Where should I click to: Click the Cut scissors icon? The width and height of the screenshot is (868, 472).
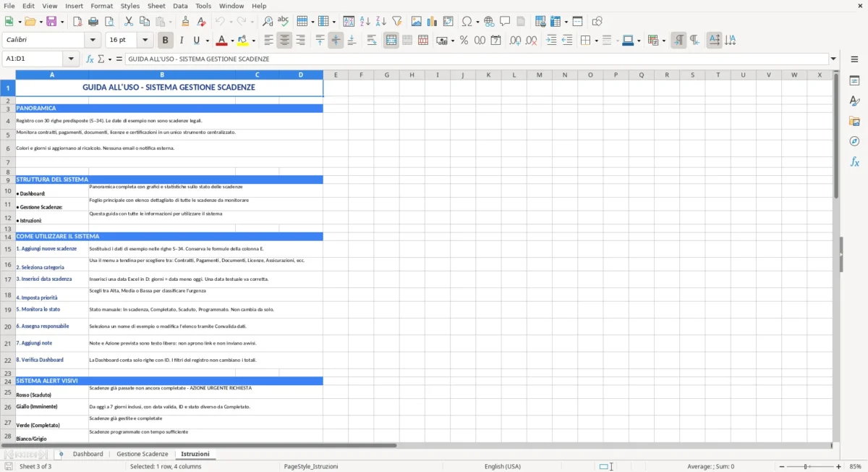(129, 22)
